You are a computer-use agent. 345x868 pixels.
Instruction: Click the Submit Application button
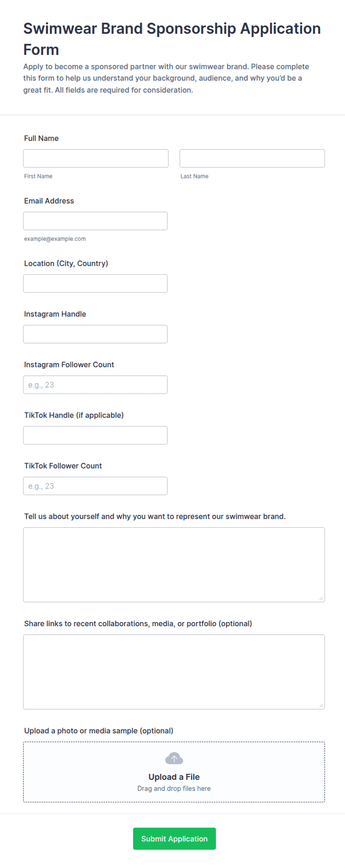(174, 839)
